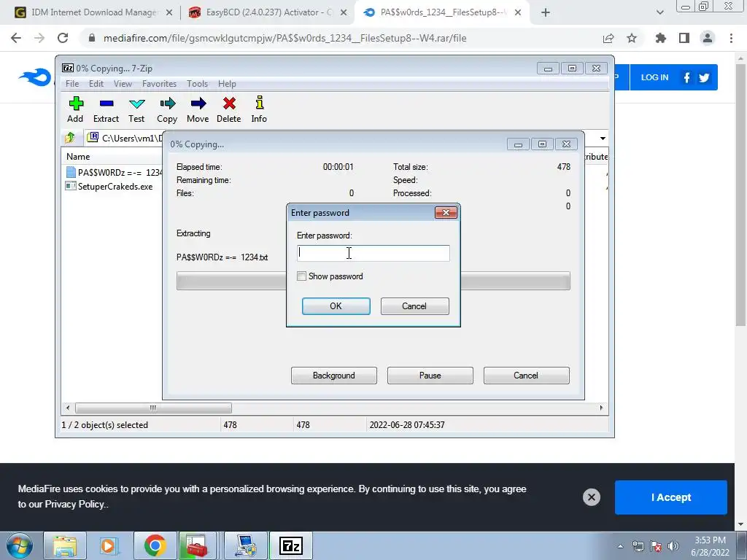
Task: Open Chrome from the taskbar
Action: point(155,545)
